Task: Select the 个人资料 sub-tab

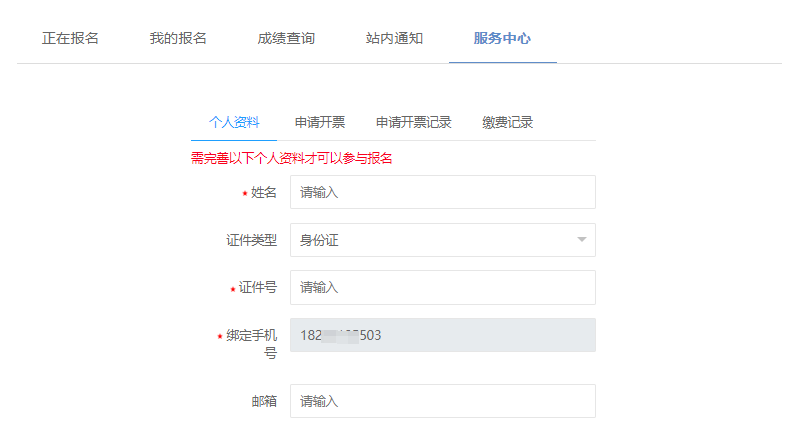Action: click(234, 122)
